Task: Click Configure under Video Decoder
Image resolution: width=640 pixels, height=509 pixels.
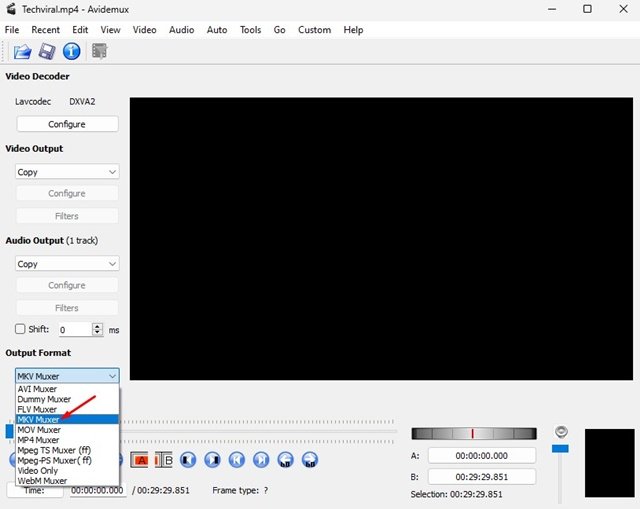Action: coord(67,124)
